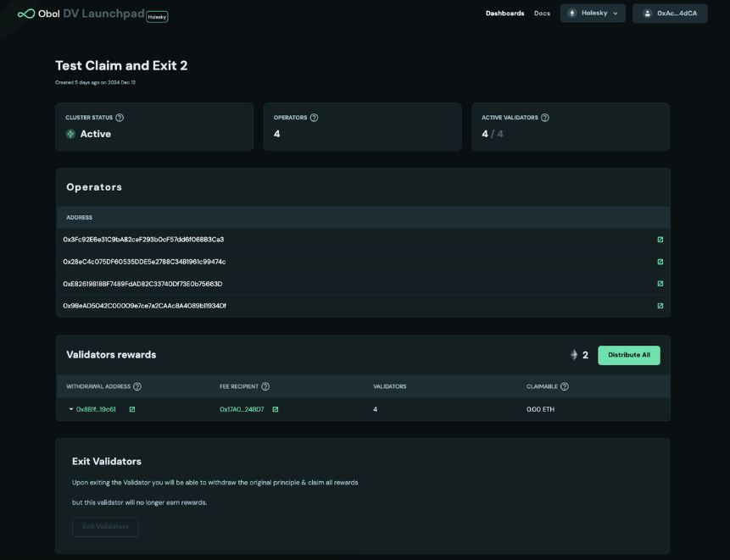Open external link for operator 0x98eAD5 address
This screenshot has height=560, width=730.
(x=660, y=306)
